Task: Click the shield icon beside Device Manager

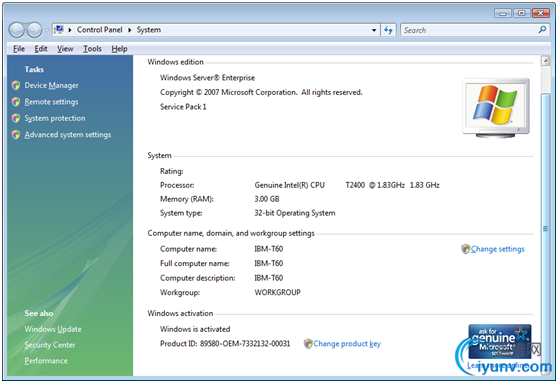Action: tap(16, 85)
